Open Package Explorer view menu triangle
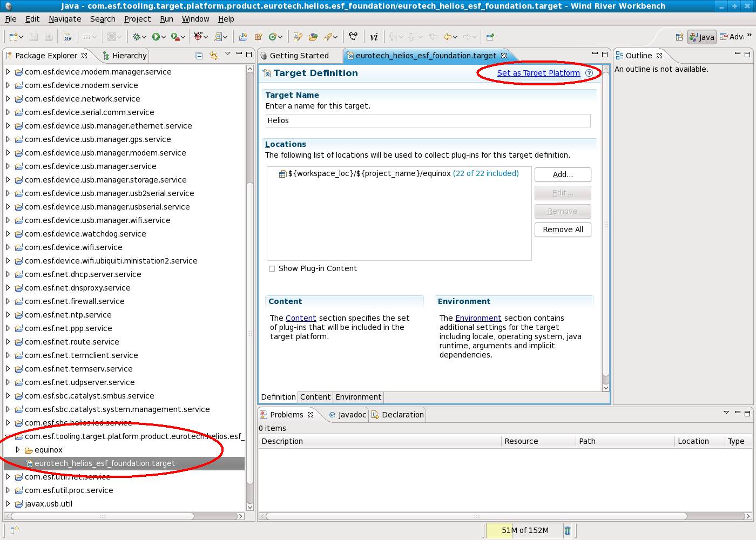Viewport: 756px width, 540px height. click(228, 54)
